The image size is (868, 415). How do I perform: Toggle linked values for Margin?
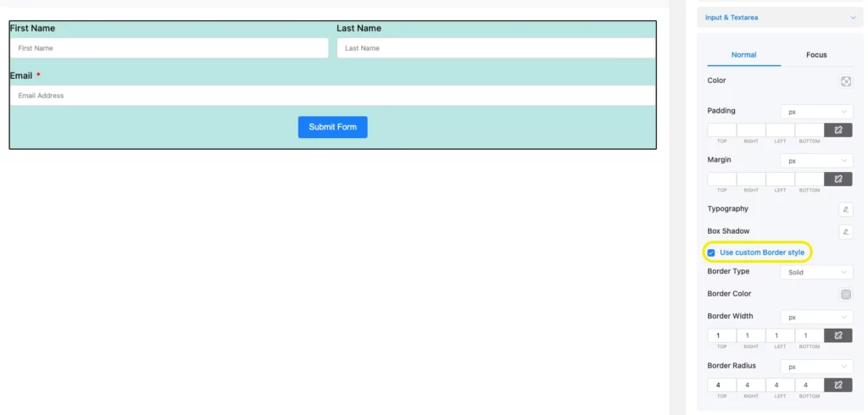pos(838,179)
